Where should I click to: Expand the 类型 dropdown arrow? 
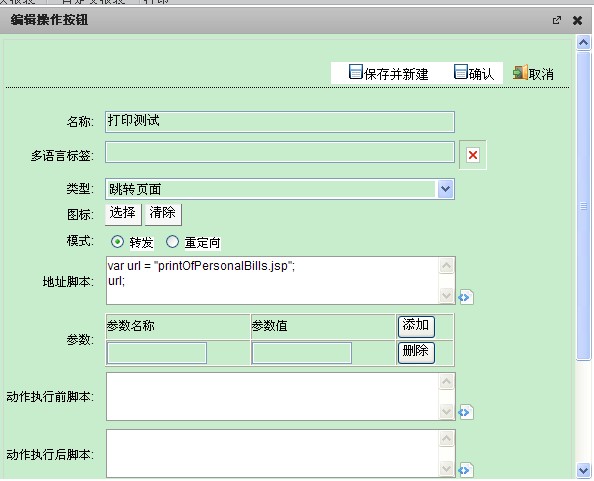[446, 189]
